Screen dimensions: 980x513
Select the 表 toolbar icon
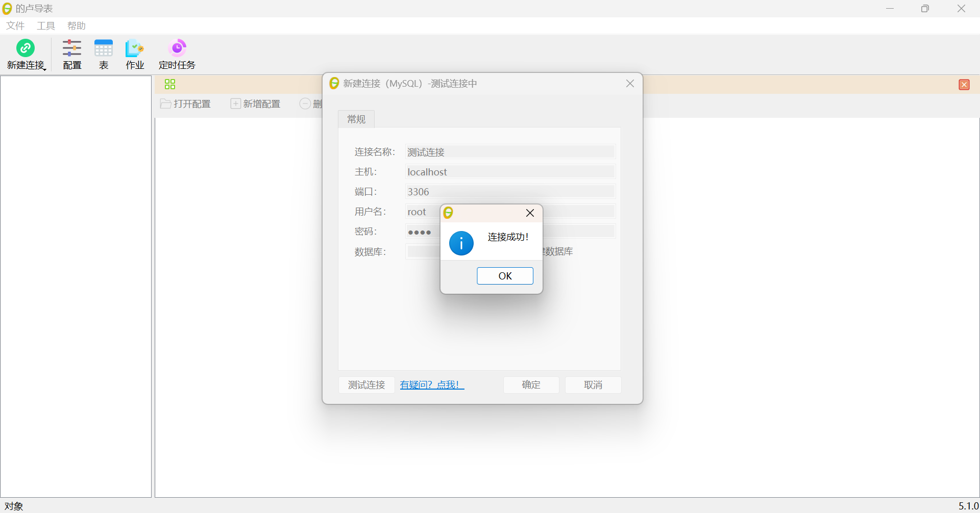pos(104,55)
